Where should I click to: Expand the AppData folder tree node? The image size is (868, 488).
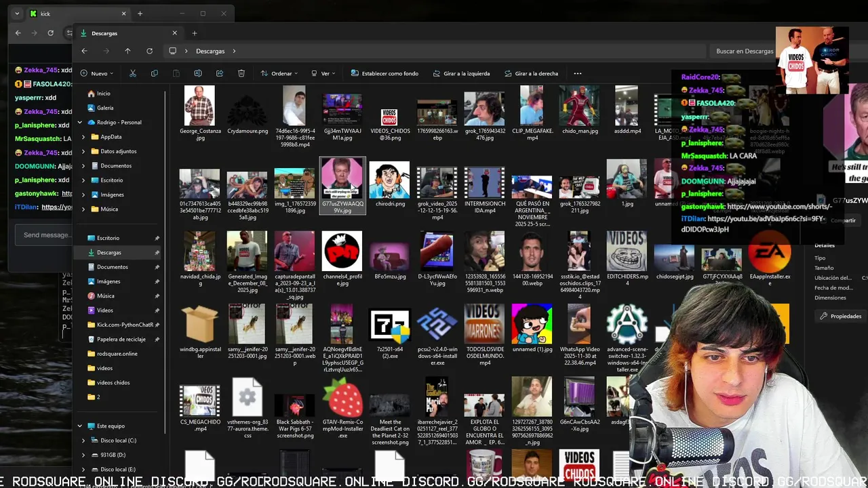click(83, 137)
